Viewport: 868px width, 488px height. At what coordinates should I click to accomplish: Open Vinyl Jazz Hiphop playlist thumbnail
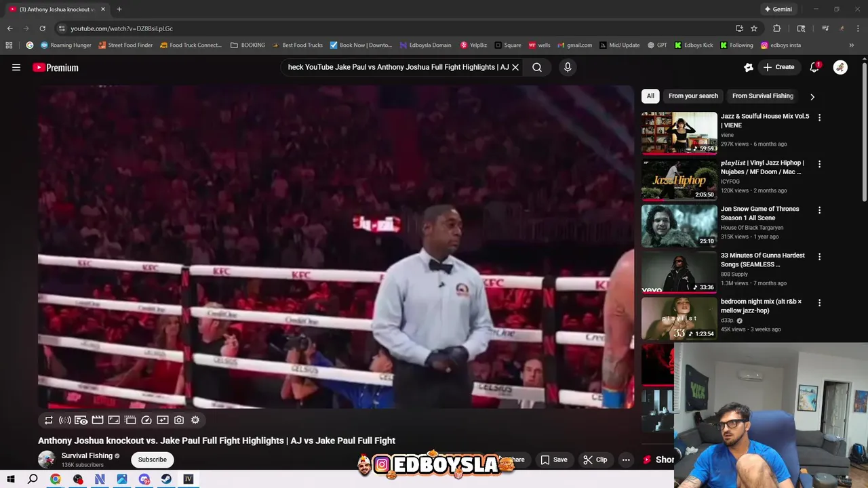(679, 179)
